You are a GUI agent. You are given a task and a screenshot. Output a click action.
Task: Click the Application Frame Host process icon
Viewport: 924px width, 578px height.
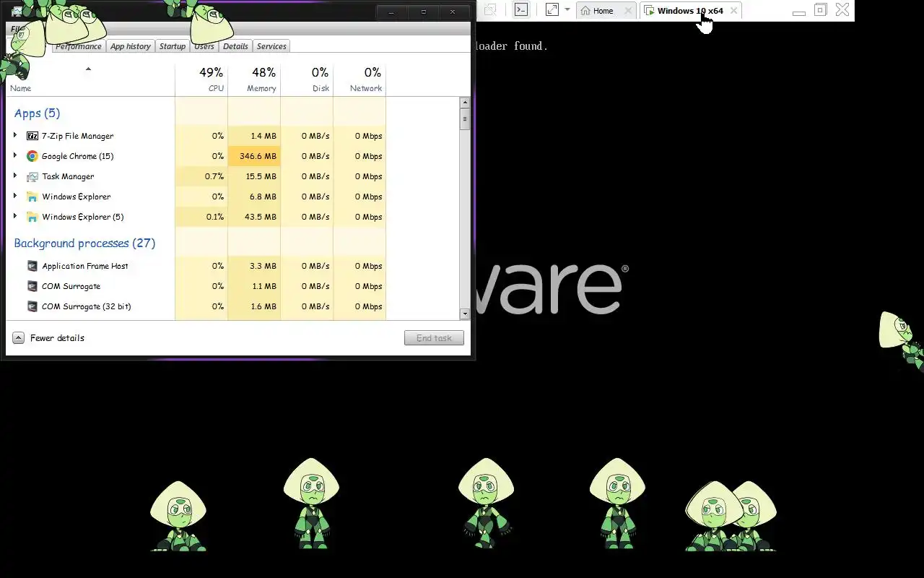pos(32,266)
